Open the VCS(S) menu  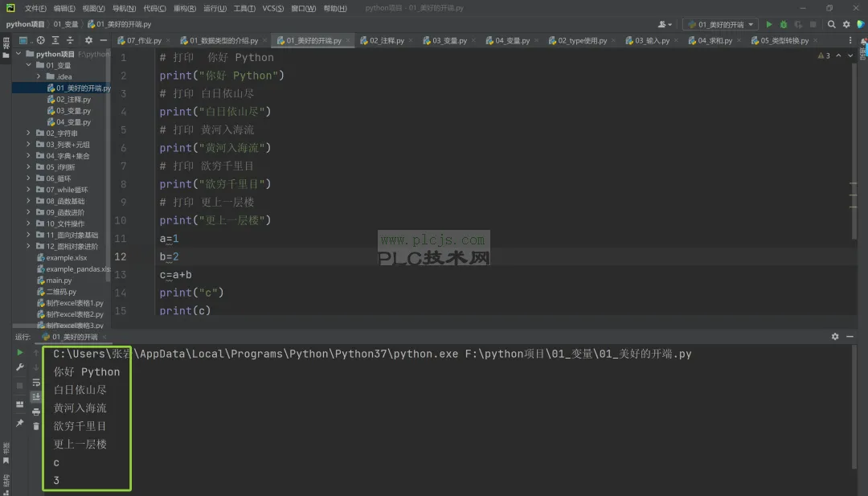tap(273, 8)
